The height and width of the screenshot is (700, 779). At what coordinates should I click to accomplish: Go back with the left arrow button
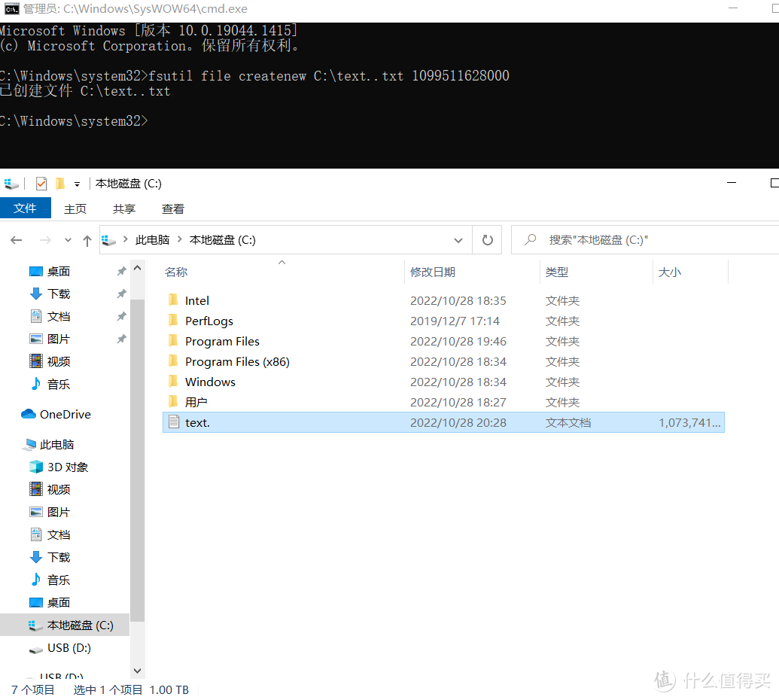click(x=17, y=240)
